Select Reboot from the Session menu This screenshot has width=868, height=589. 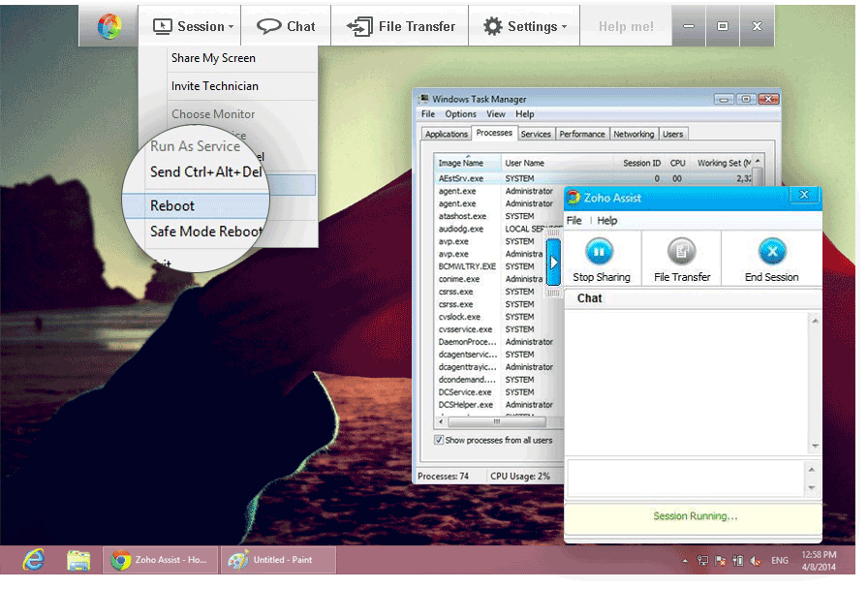[172, 205]
